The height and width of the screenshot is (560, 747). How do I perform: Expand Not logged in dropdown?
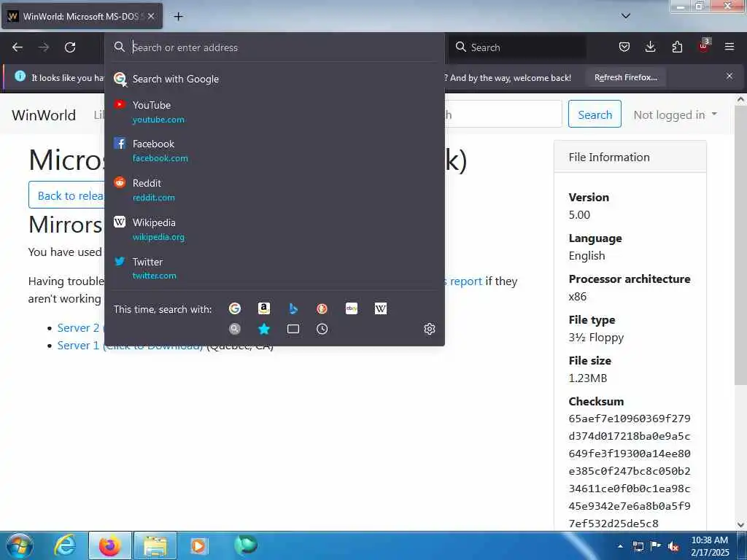click(x=675, y=114)
